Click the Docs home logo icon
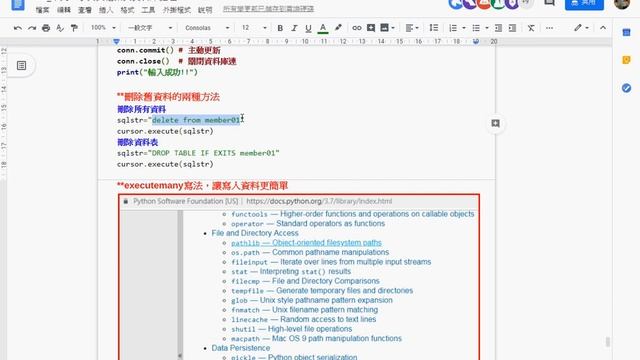The width and height of the screenshot is (640, 360). pyautogui.click(x=18, y=4)
